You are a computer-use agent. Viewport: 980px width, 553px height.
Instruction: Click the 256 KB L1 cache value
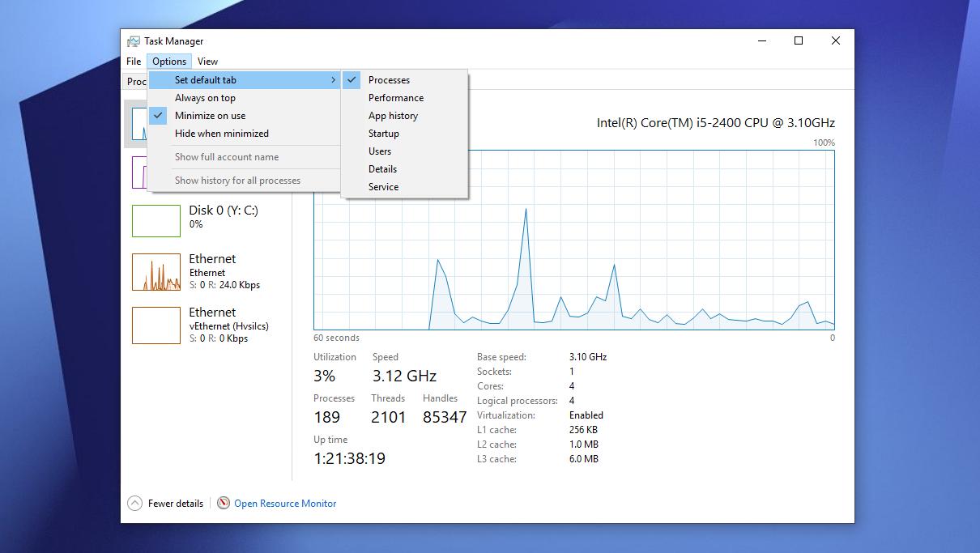(584, 430)
